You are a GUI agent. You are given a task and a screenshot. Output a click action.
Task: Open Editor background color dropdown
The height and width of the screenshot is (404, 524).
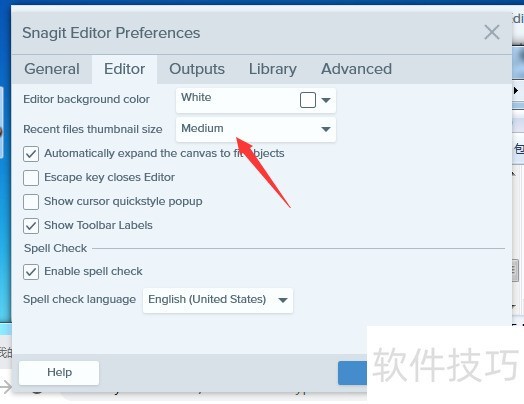(256, 100)
